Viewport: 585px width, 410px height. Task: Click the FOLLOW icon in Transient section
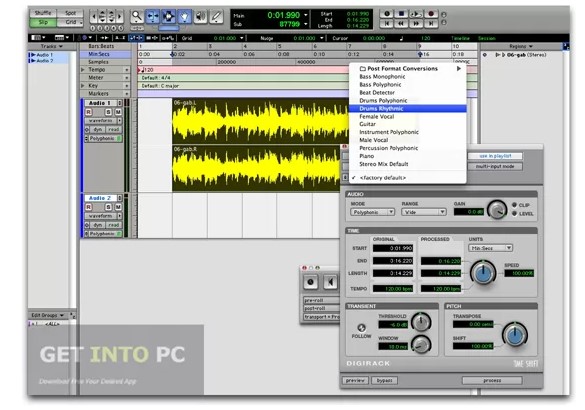361,328
